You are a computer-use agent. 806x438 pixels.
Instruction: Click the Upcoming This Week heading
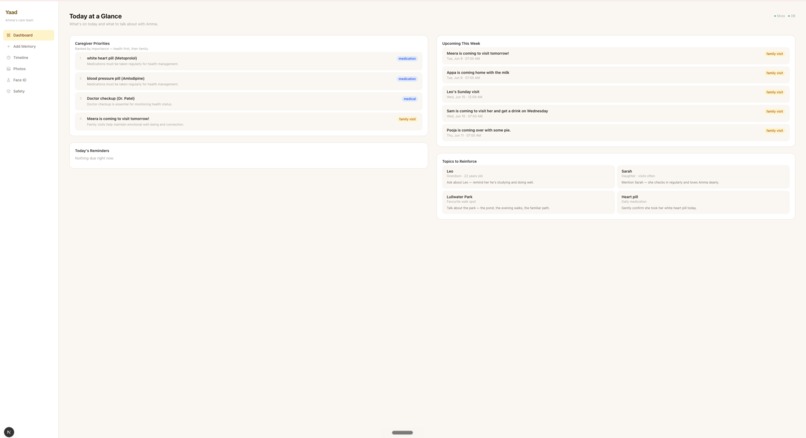coord(461,44)
